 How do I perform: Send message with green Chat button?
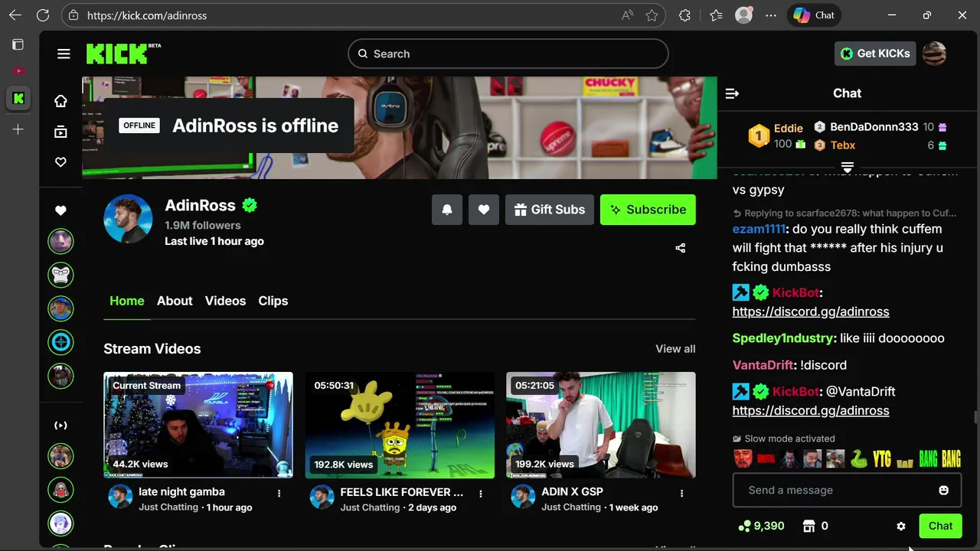pyautogui.click(x=940, y=526)
